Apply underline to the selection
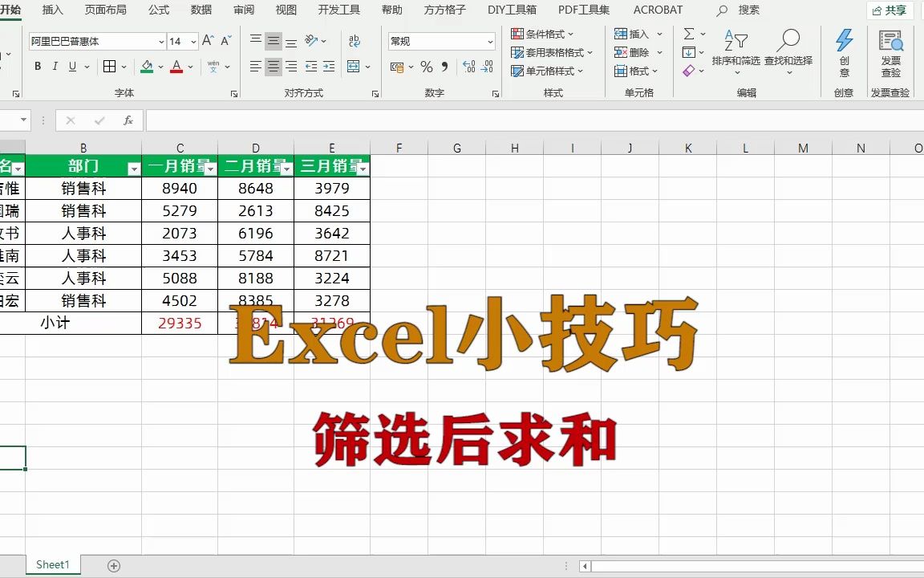The image size is (924, 578). tap(71, 67)
